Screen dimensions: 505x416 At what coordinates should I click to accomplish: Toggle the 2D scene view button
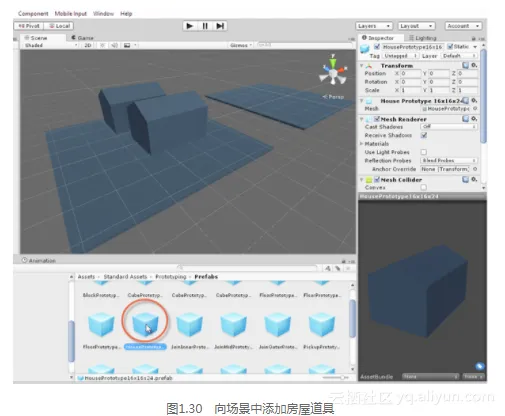(88, 45)
